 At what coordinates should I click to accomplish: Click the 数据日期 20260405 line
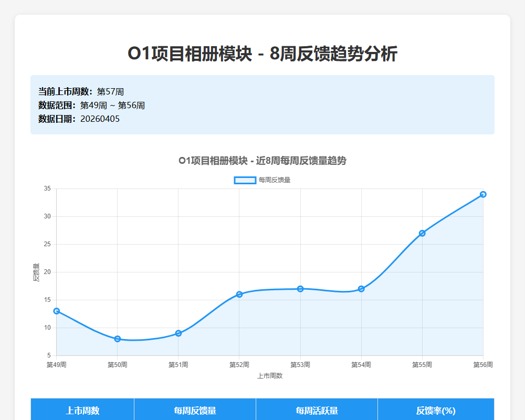pos(79,119)
